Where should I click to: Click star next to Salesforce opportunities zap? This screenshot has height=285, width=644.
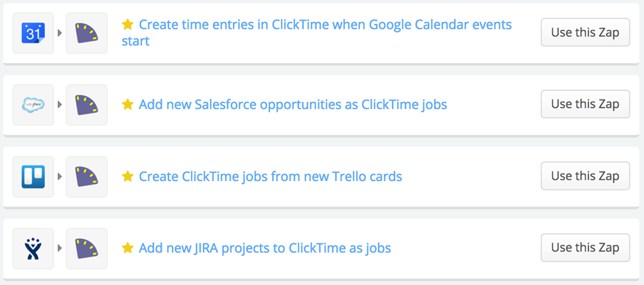tap(128, 105)
